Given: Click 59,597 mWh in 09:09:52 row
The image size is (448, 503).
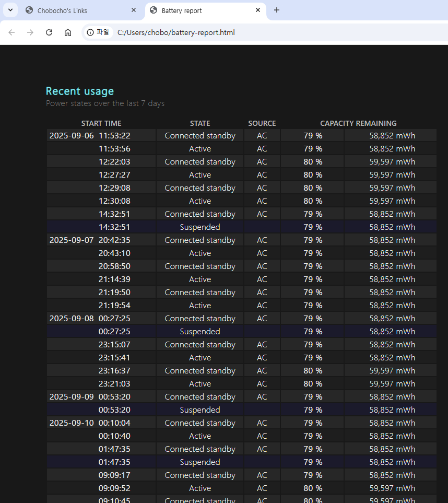Looking at the screenshot, I should pyautogui.click(x=392, y=488).
